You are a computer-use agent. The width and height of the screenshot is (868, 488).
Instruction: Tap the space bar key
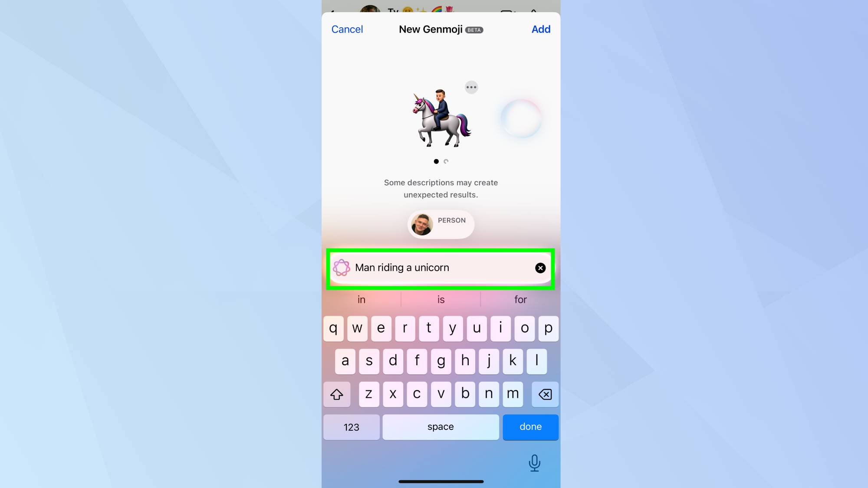pyautogui.click(x=441, y=427)
